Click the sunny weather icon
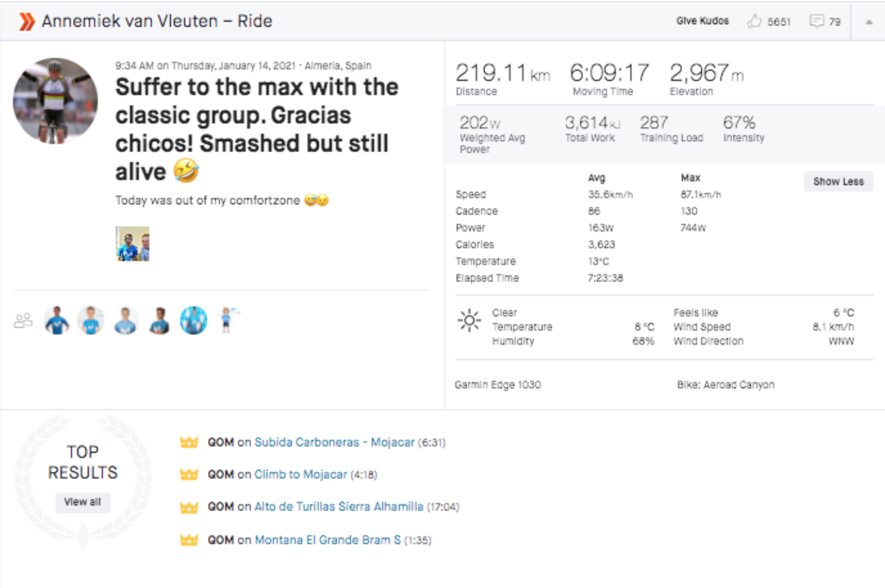The width and height of the screenshot is (885, 588). tap(469, 320)
